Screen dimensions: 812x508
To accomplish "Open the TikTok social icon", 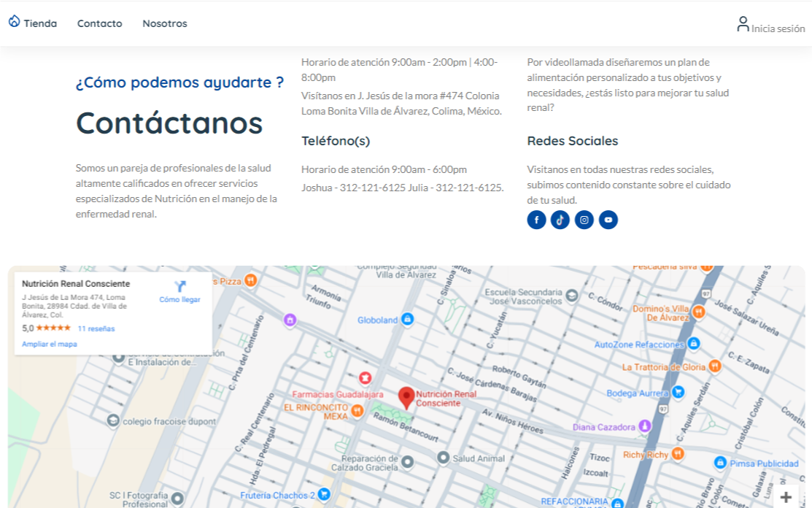I will (x=560, y=220).
